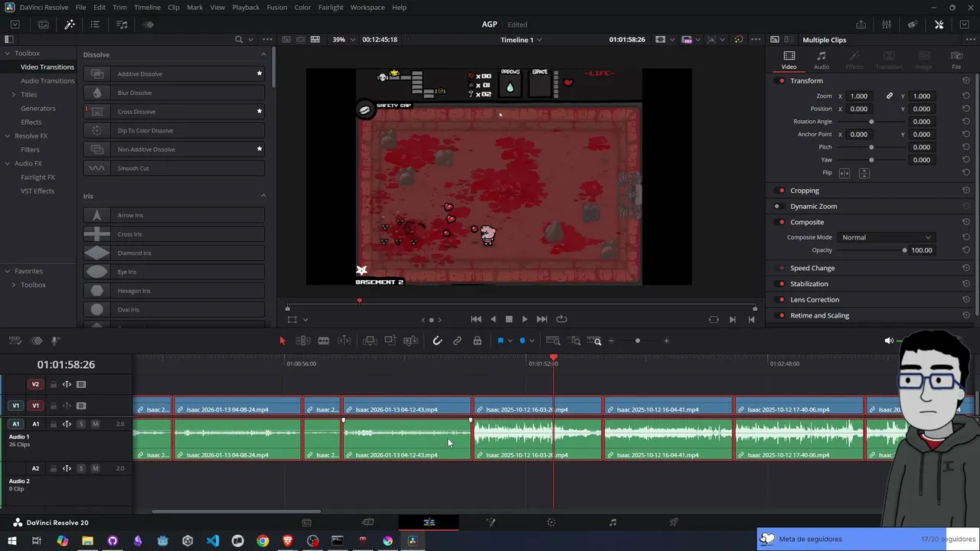The height and width of the screenshot is (551, 980).
Task: Switch to the Cut page icon
Action: (x=367, y=522)
